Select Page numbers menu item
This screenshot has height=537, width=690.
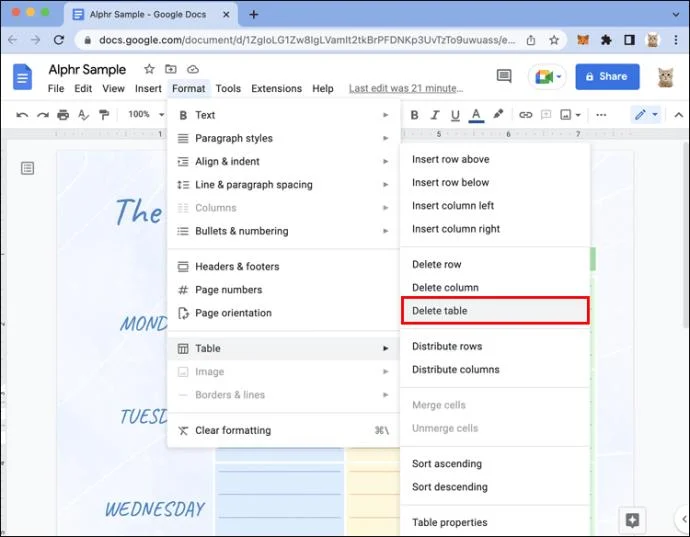tap(283, 290)
